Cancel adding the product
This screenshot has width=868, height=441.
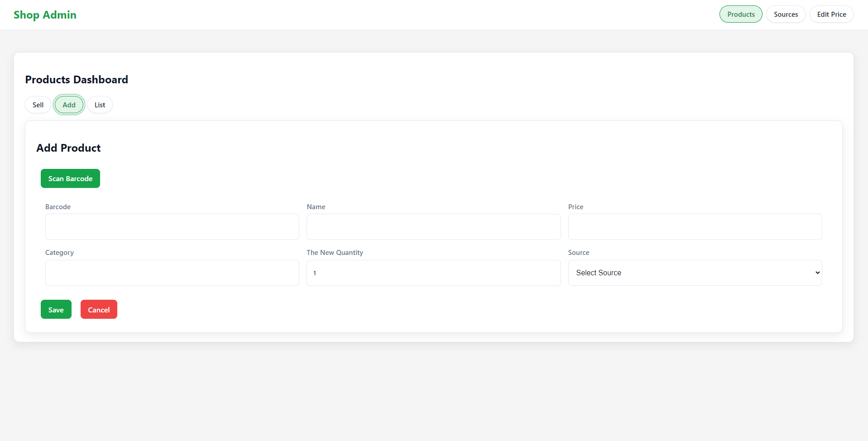[x=98, y=309]
